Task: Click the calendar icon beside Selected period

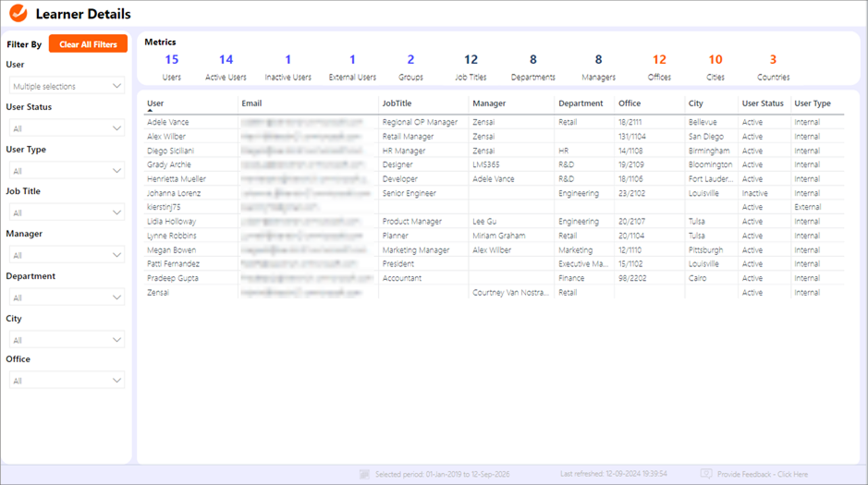Action: click(x=364, y=474)
